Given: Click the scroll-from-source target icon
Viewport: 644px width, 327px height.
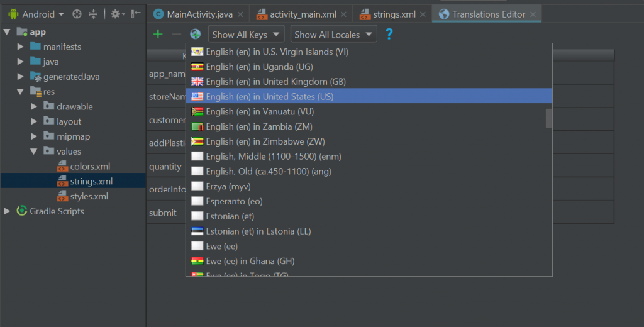Looking at the screenshot, I should click(77, 14).
